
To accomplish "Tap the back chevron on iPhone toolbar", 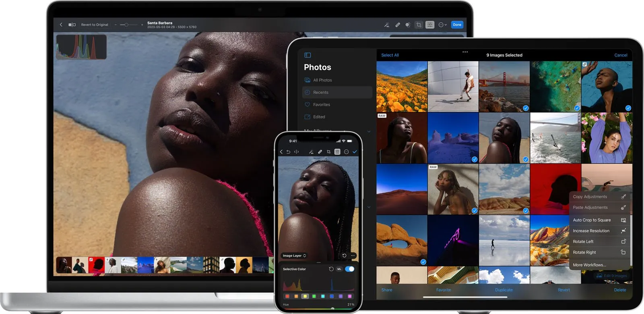I will pyautogui.click(x=281, y=152).
